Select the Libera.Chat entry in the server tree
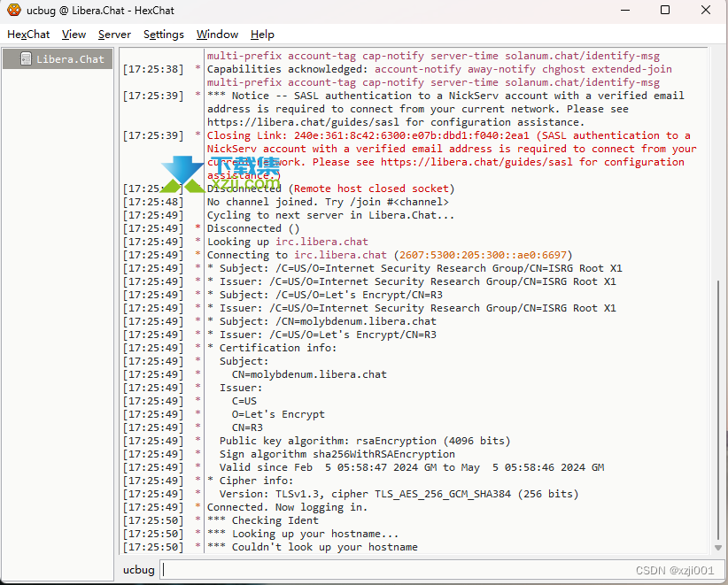 [69, 58]
